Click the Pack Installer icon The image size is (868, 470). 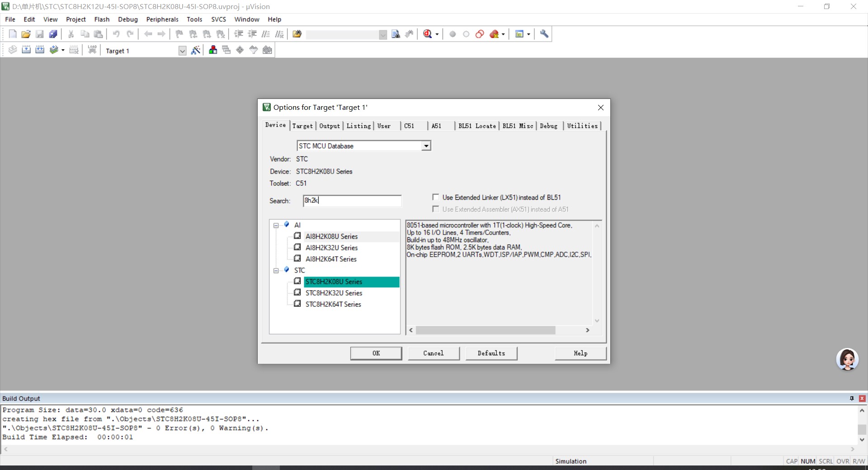[x=267, y=50]
